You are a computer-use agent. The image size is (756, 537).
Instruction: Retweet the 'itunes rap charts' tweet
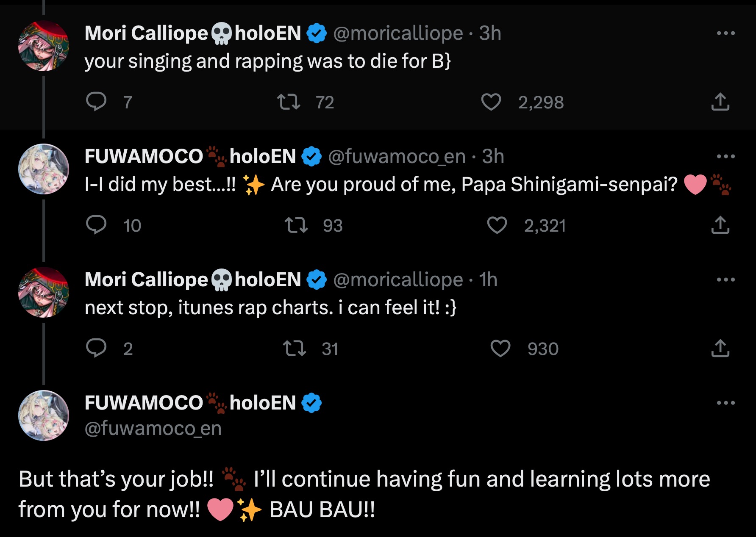[x=295, y=348]
